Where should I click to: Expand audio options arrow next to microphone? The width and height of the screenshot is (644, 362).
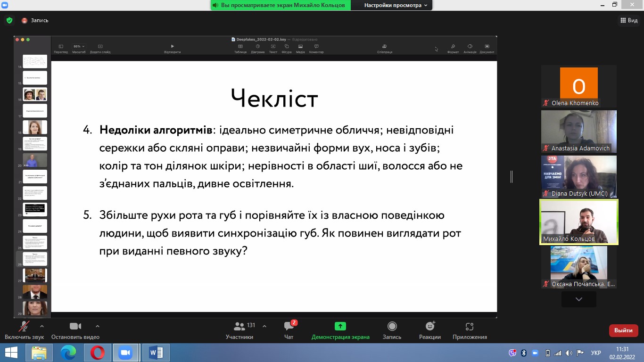(42, 326)
